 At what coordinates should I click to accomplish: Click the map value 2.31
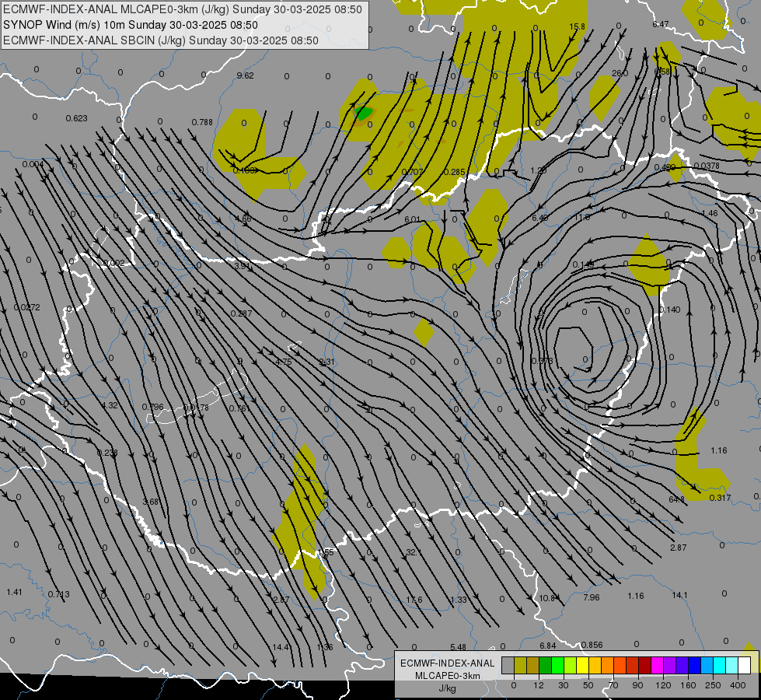point(326,362)
